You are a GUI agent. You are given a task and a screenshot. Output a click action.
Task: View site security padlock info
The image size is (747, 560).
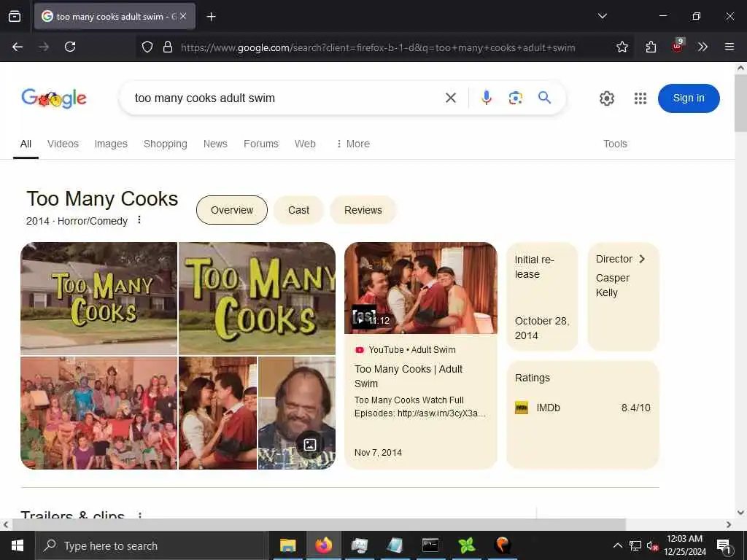point(168,47)
